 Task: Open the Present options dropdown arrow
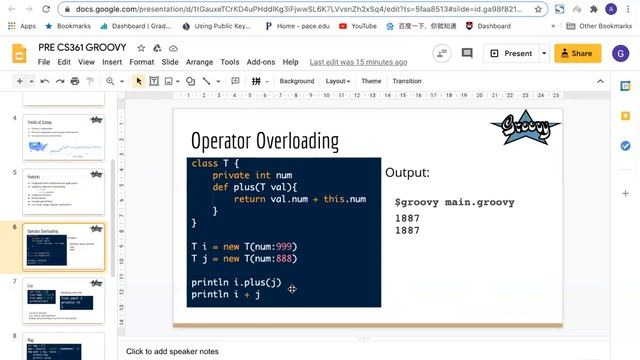(x=544, y=53)
